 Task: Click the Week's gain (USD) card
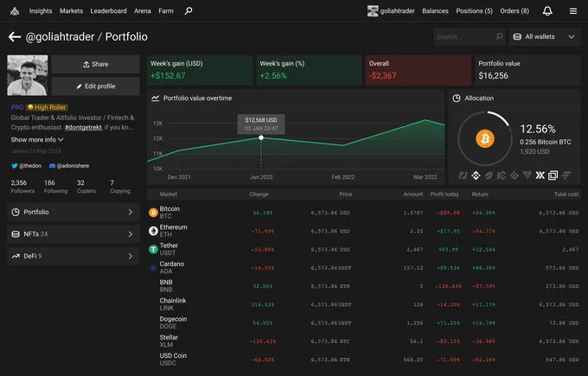pos(200,70)
